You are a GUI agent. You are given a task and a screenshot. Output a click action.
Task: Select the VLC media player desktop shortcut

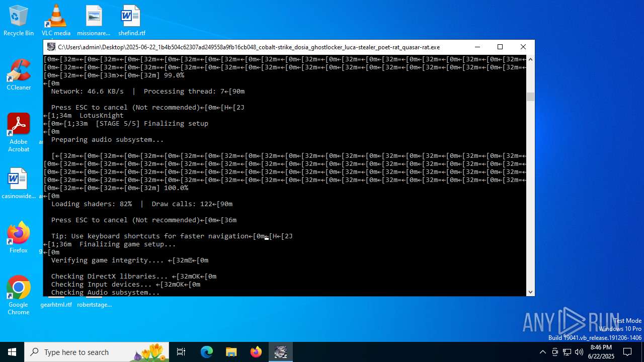pos(56,21)
